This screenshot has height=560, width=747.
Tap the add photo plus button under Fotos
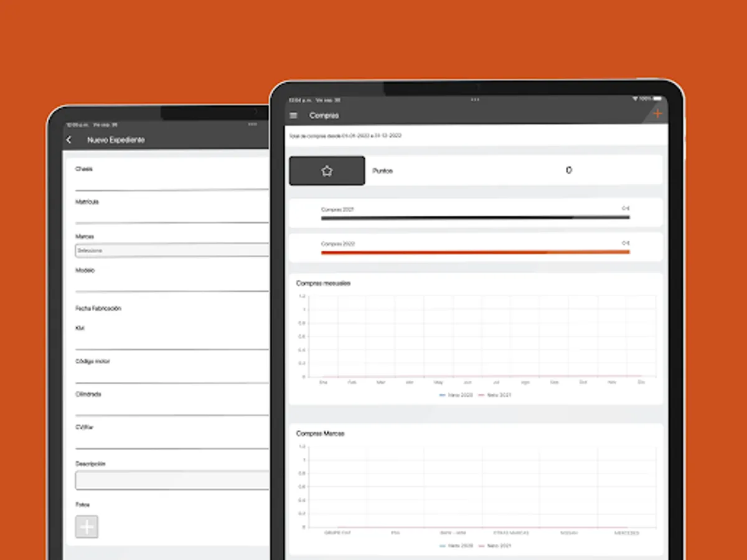click(87, 527)
